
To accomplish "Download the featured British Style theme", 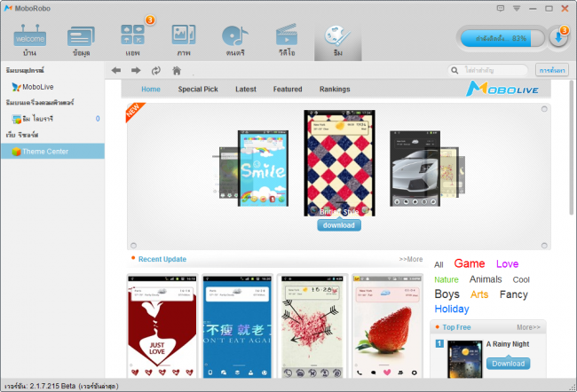I will (339, 225).
